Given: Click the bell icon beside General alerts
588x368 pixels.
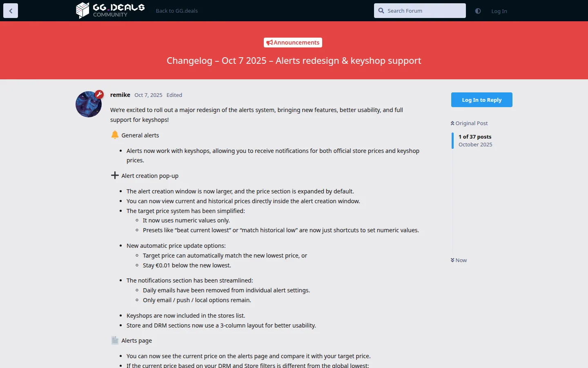Looking at the screenshot, I should [115, 135].
